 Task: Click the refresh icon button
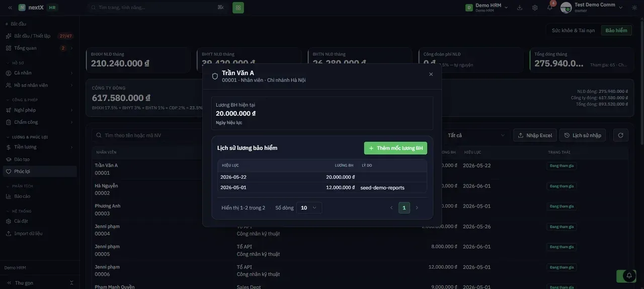620,135
